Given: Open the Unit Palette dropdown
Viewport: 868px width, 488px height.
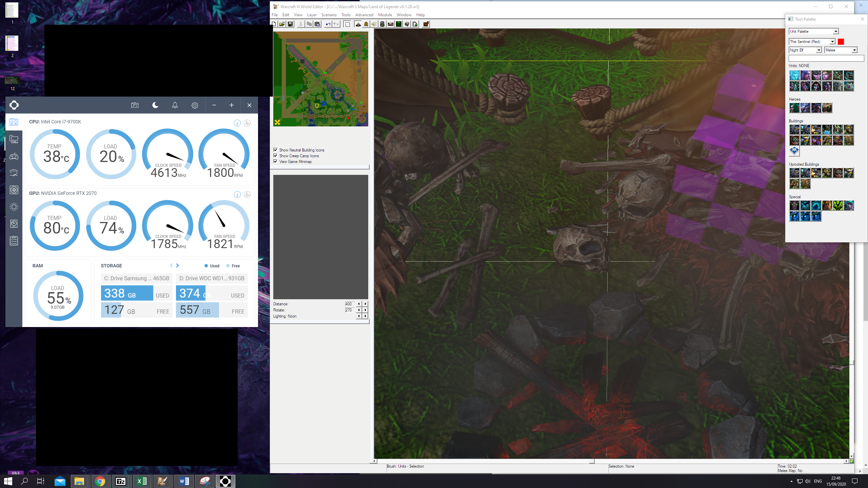Looking at the screenshot, I should click(814, 32).
